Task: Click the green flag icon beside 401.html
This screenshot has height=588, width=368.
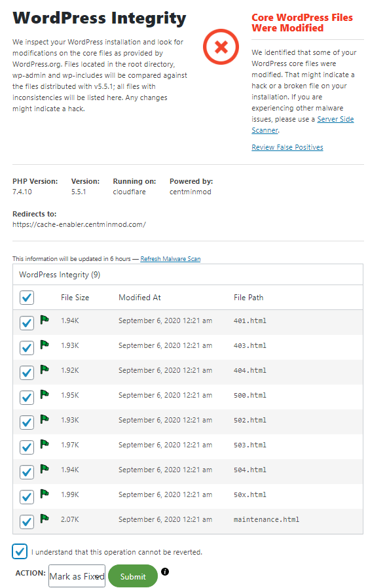Action: pyautogui.click(x=45, y=320)
